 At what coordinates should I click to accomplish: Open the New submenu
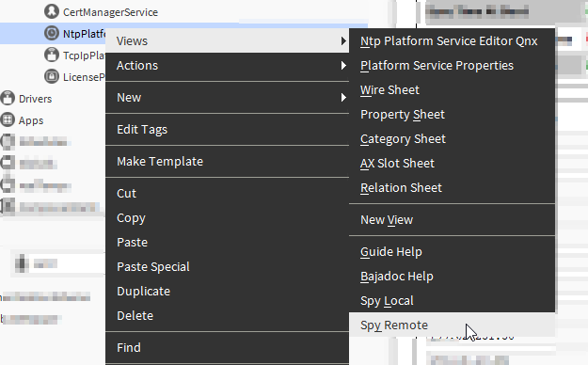point(228,98)
